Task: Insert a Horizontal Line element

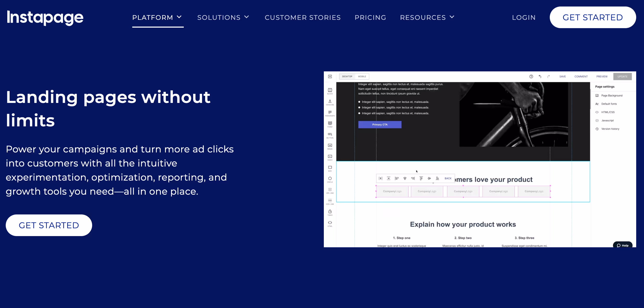Action: (330, 201)
